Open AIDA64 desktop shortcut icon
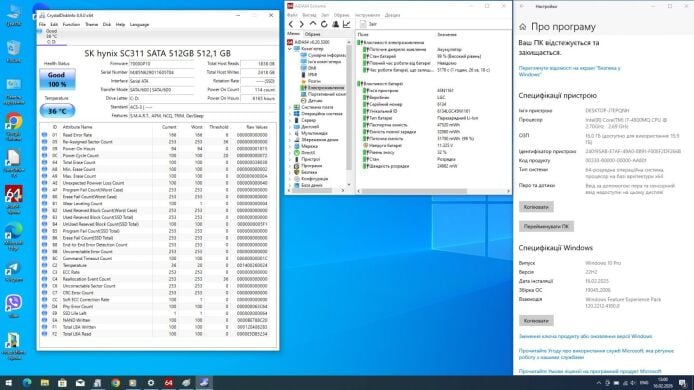Viewport: 694px width, 390px height. coord(13,199)
